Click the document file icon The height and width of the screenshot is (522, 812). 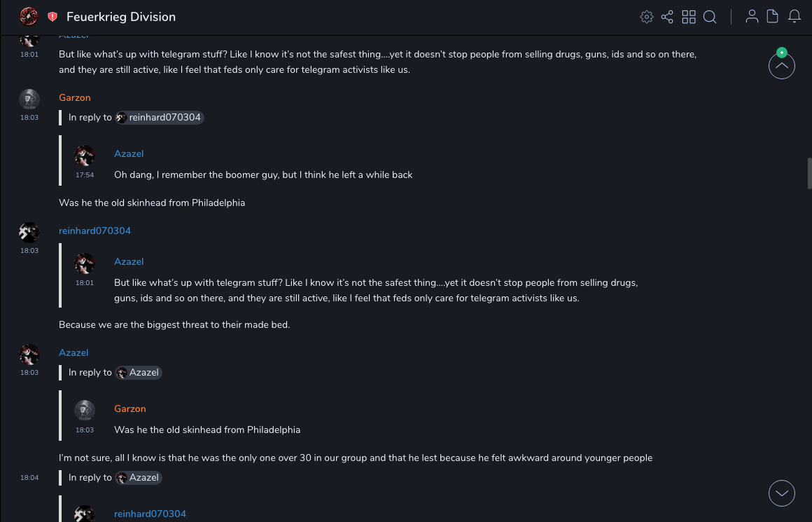coord(773,17)
